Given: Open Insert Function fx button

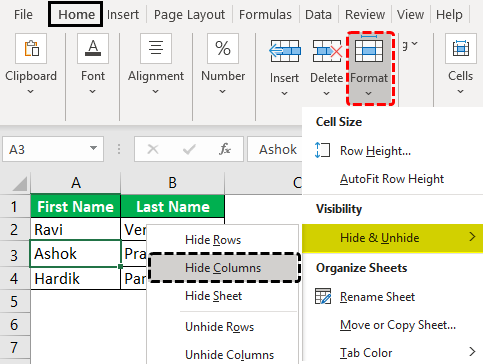Looking at the screenshot, I should [225, 149].
